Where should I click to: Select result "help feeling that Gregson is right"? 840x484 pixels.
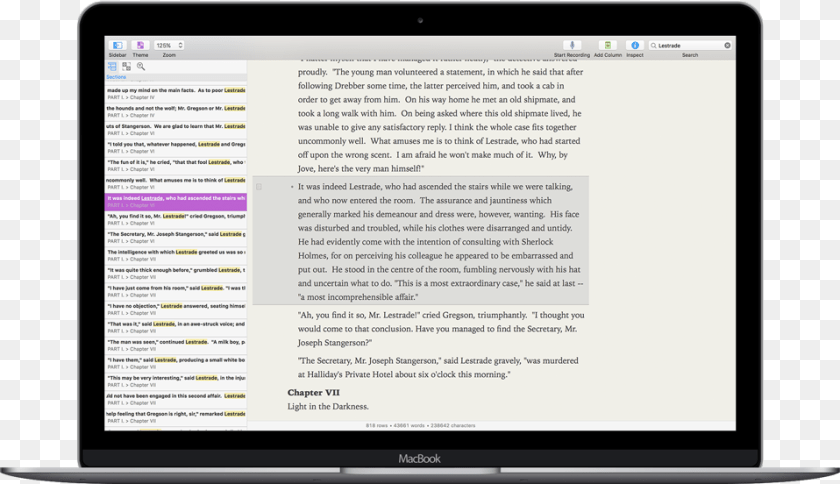pos(176,417)
